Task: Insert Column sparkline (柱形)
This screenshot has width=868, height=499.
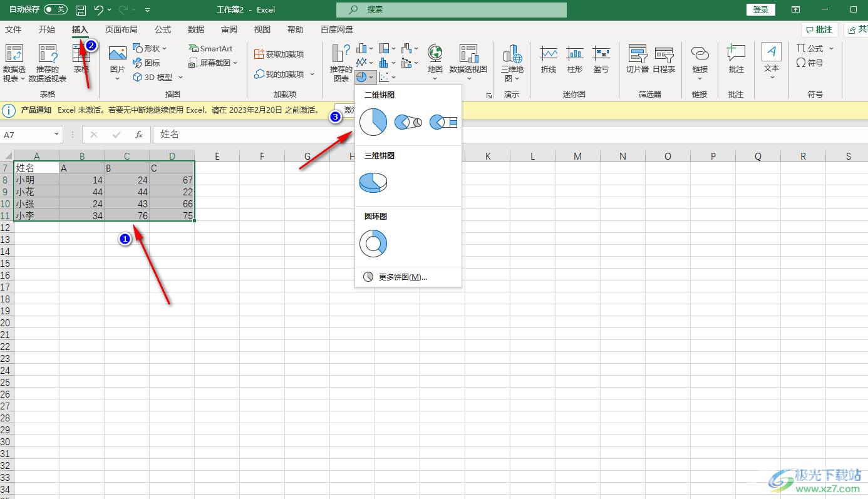Action: click(x=575, y=59)
